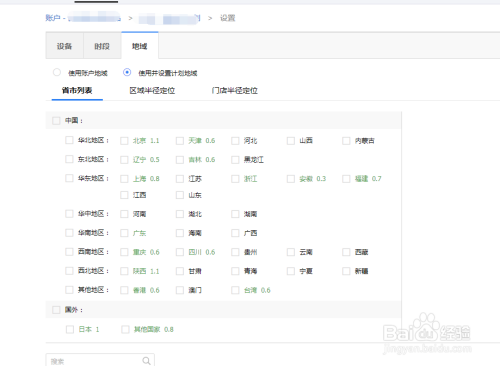Open the 设备 tab
Screen dimensions: 500x366
pos(64,46)
